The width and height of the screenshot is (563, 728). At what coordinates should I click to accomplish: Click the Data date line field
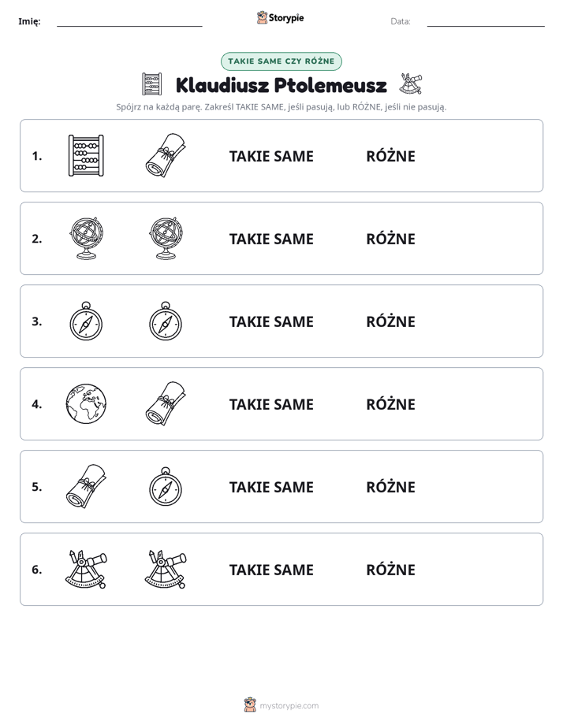tap(486, 21)
